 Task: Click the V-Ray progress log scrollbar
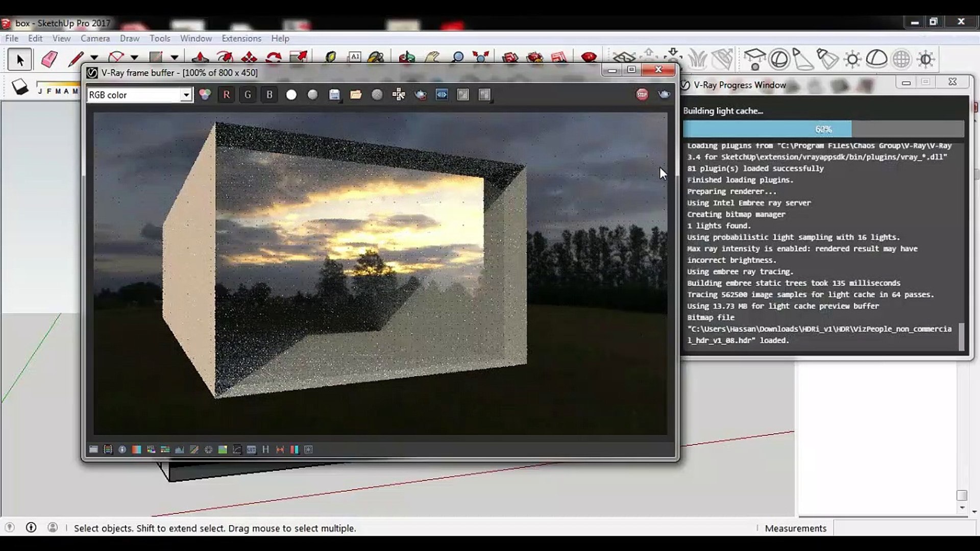tap(962, 337)
